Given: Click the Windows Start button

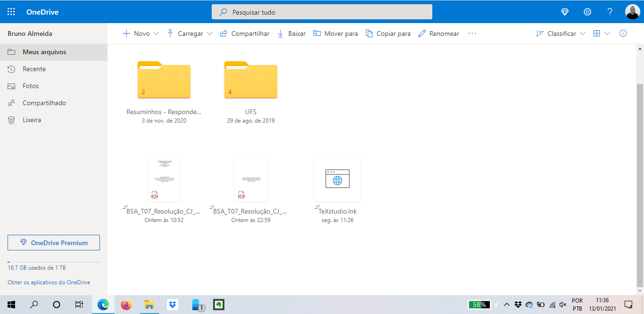Looking at the screenshot, I should (x=11, y=305).
